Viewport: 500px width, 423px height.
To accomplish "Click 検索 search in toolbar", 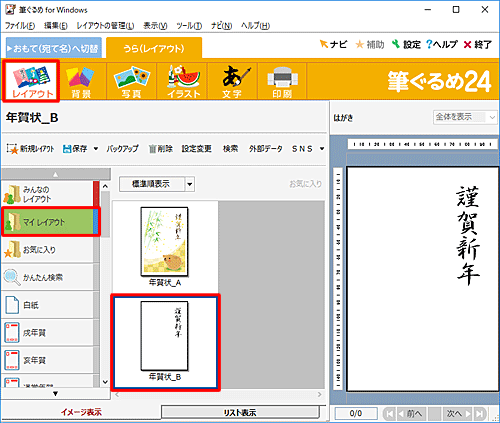I will point(230,149).
